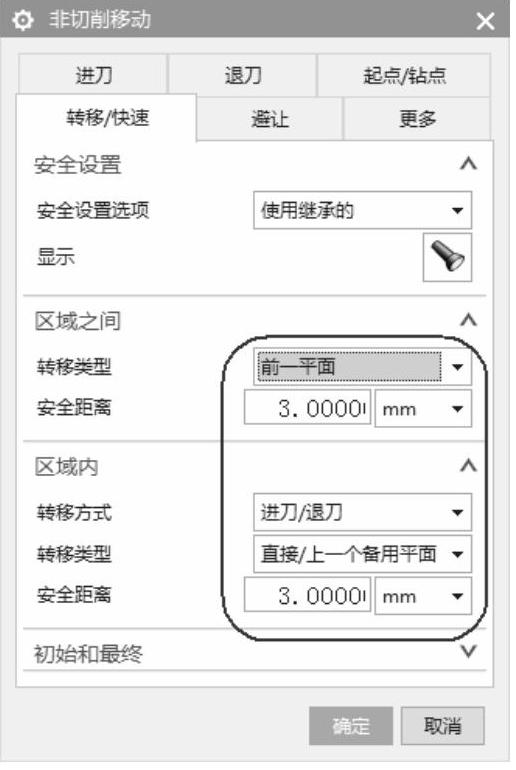Collapse the 区域之间 section
This screenshot has width=516, height=770.
point(468,320)
